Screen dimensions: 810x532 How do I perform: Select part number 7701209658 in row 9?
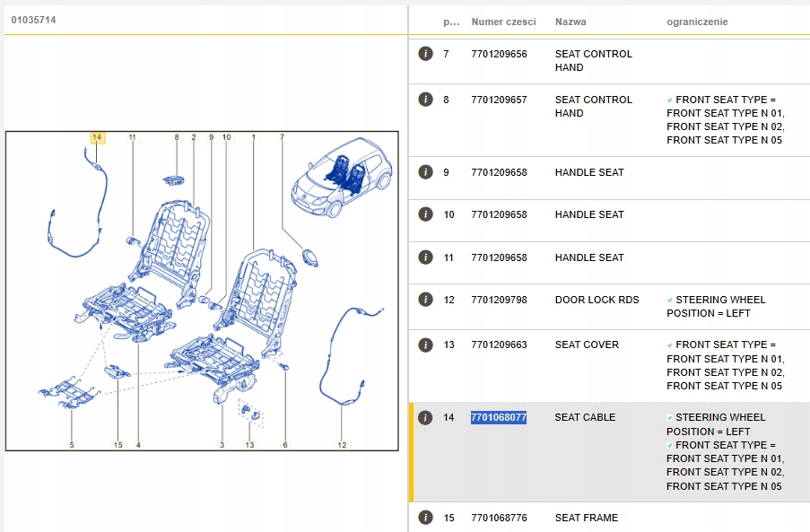(499, 172)
